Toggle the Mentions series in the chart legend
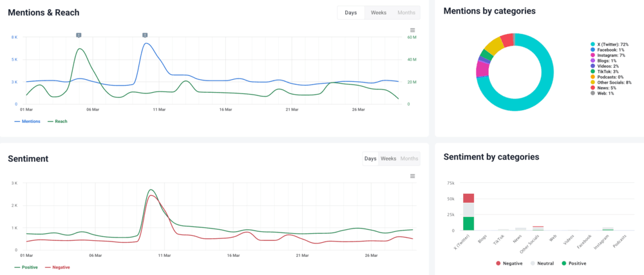The width and height of the screenshot is (644, 275). point(27,121)
